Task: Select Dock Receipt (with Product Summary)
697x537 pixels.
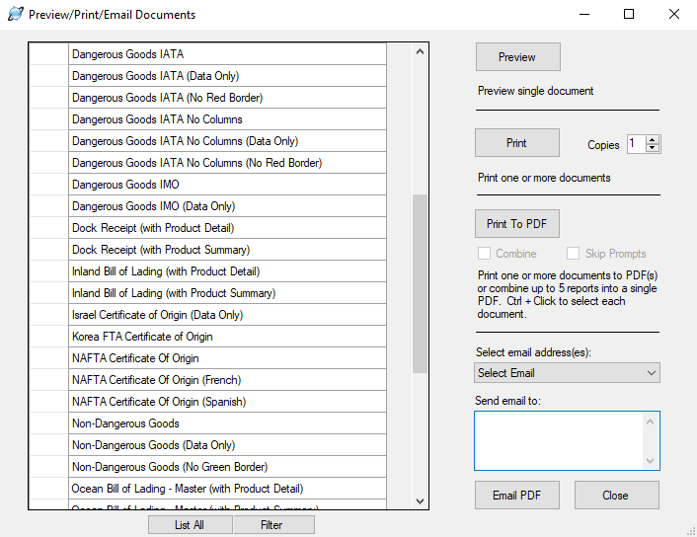Action: pyautogui.click(x=228, y=250)
